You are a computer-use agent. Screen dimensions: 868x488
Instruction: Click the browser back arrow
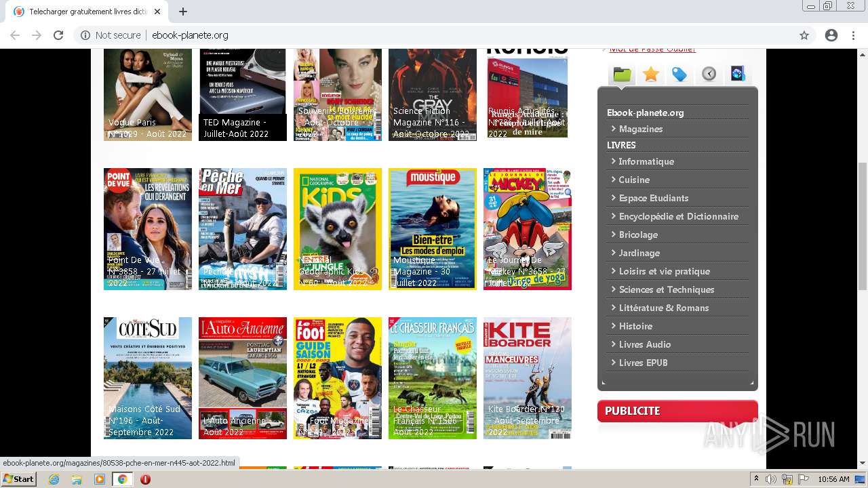coord(15,35)
